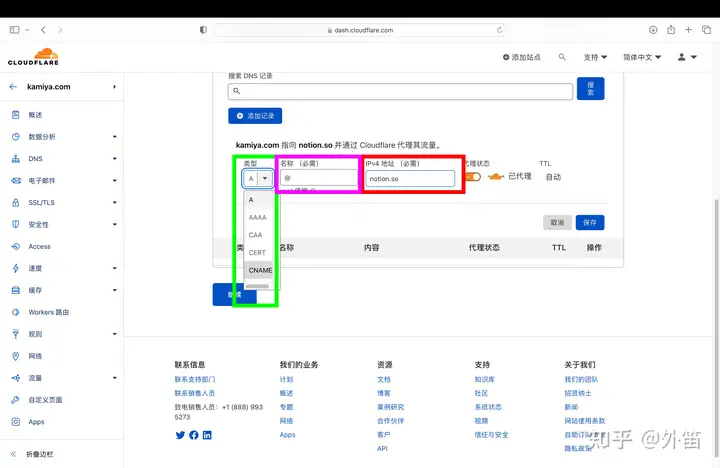Open 联系支持部门 footer link
The height and width of the screenshot is (468, 720).
195,379
